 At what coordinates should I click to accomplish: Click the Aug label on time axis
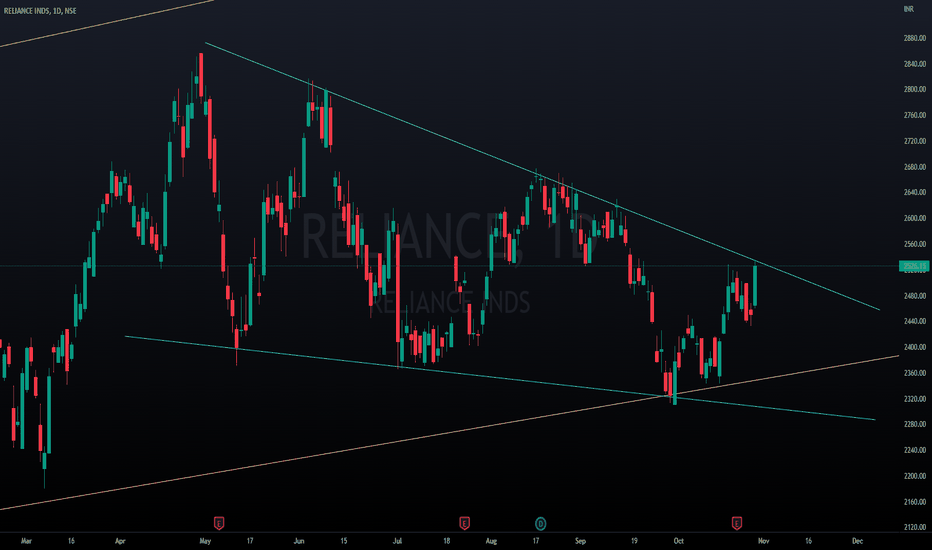pos(491,541)
